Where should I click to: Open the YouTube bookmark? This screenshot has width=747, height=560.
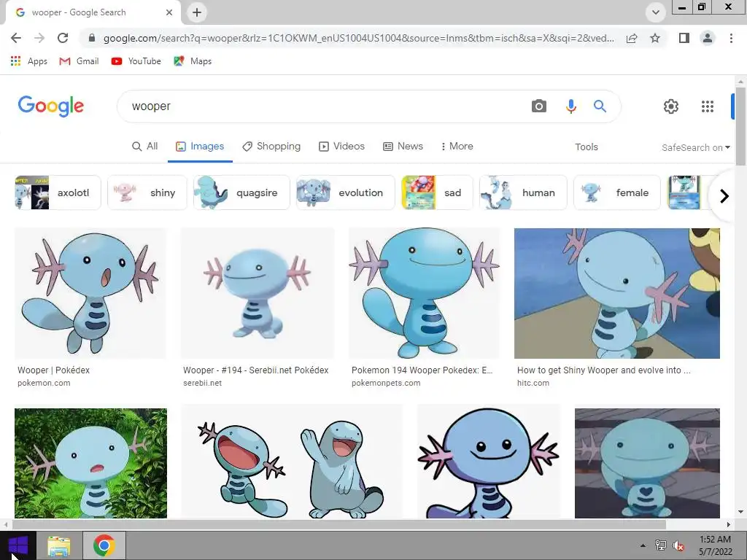pos(136,61)
